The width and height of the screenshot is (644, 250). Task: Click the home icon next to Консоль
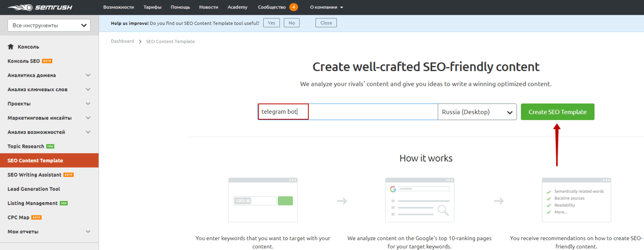(x=11, y=47)
